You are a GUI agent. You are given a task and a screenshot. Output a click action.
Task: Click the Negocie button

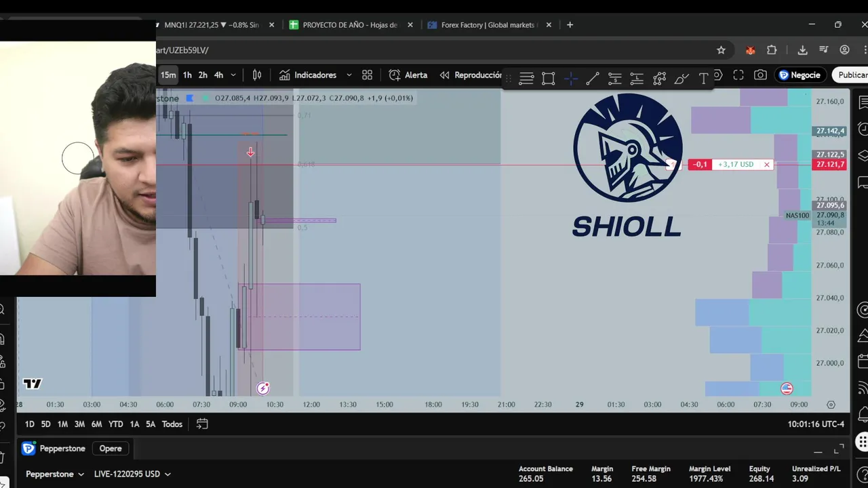800,75
